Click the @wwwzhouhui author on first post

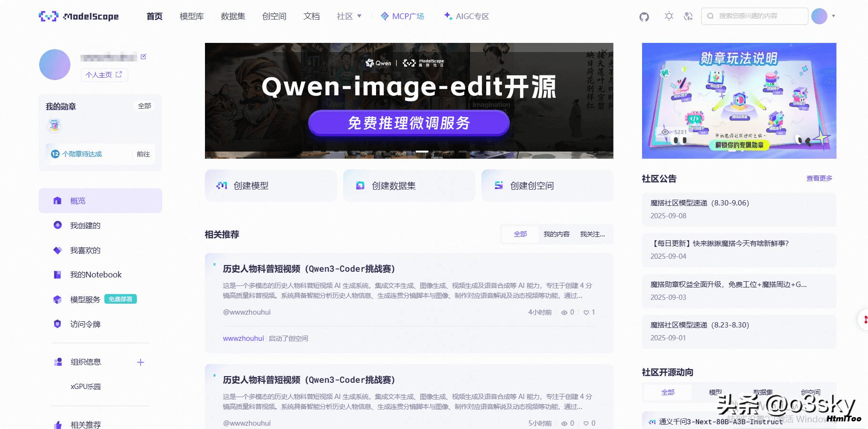pyautogui.click(x=246, y=312)
